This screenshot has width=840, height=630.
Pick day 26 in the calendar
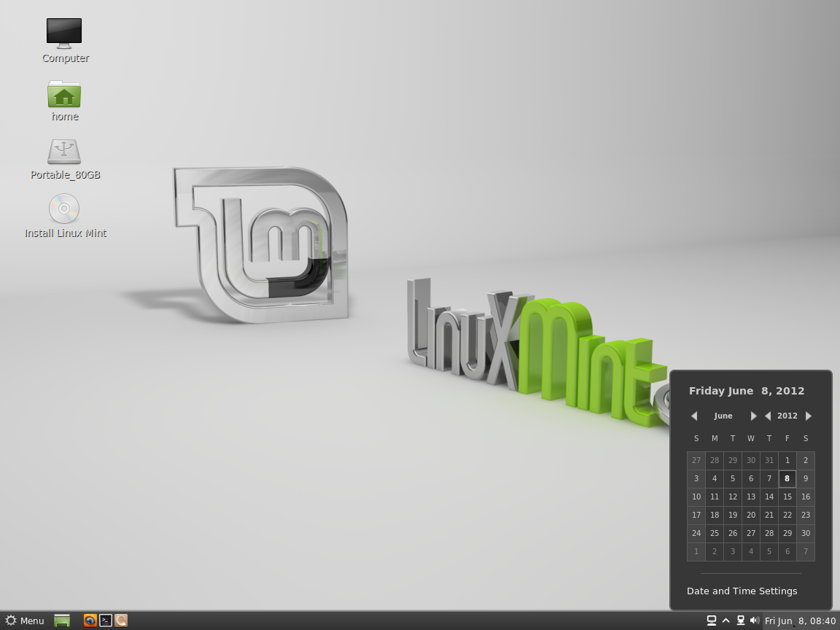(x=733, y=533)
